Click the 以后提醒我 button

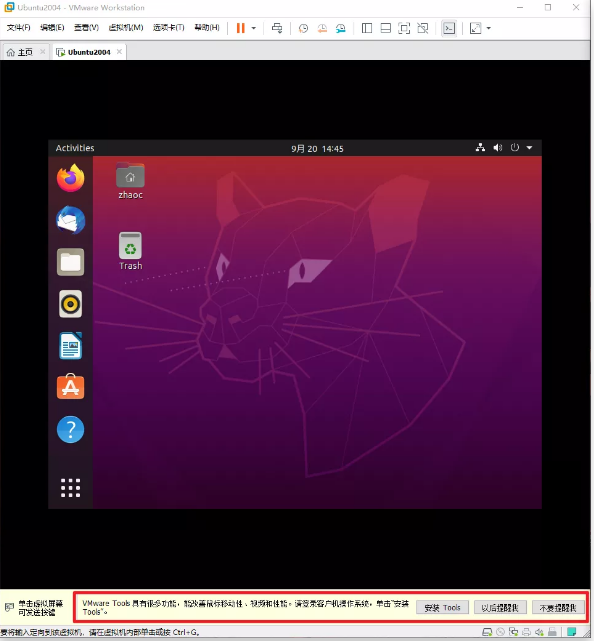coord(500,607)
